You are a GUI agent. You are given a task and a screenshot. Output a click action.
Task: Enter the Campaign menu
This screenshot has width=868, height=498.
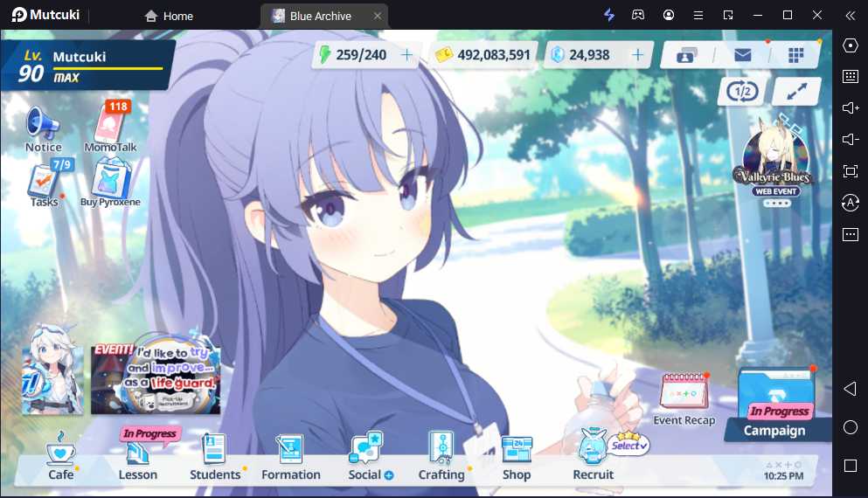776,405
